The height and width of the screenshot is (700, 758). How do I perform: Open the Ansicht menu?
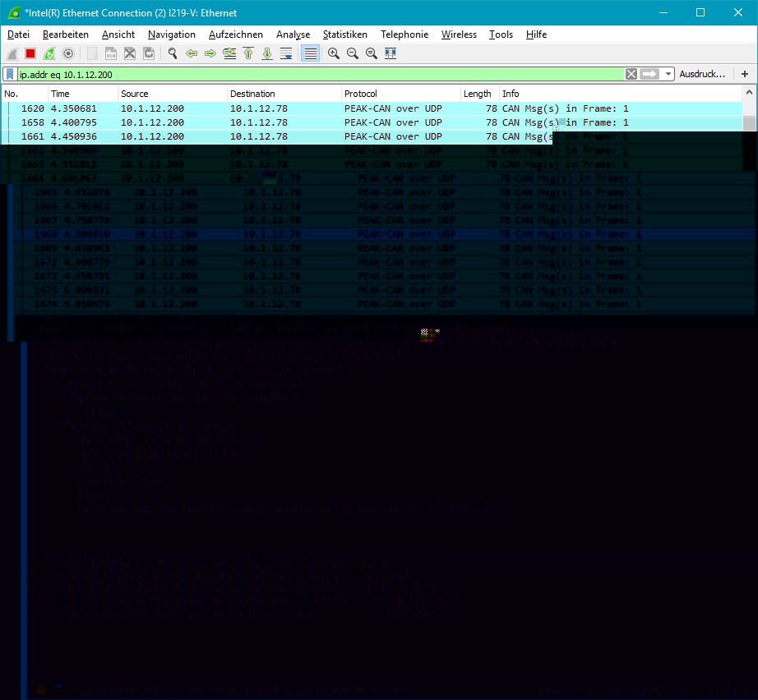click(118, 35)
